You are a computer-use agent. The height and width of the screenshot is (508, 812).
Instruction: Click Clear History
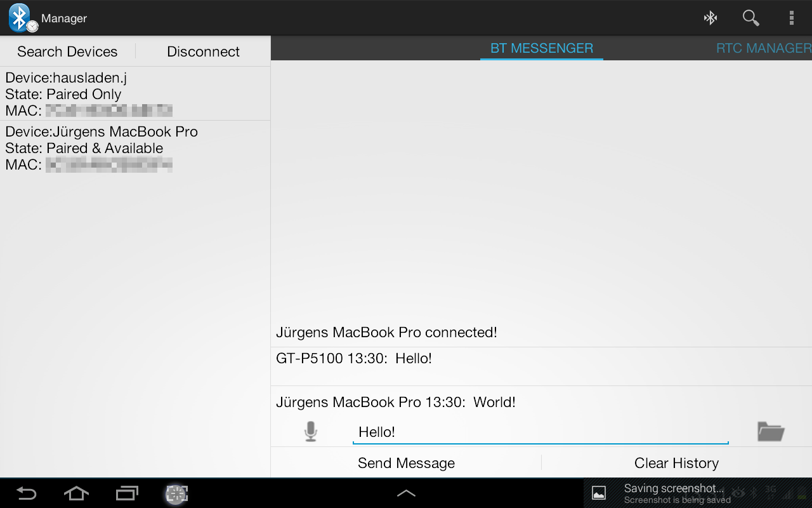(676, 463)
